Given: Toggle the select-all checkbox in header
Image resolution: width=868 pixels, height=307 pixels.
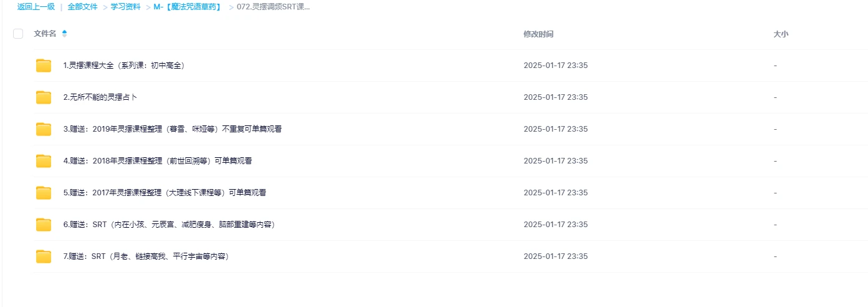Looking at the screenshot, I should point(18,34).
